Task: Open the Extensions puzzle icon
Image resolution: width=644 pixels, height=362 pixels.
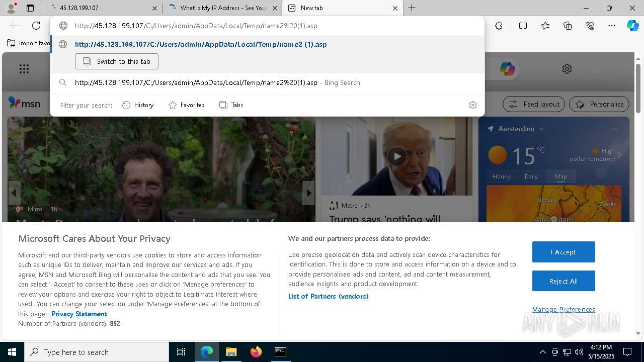Action: tap(499, 26)
